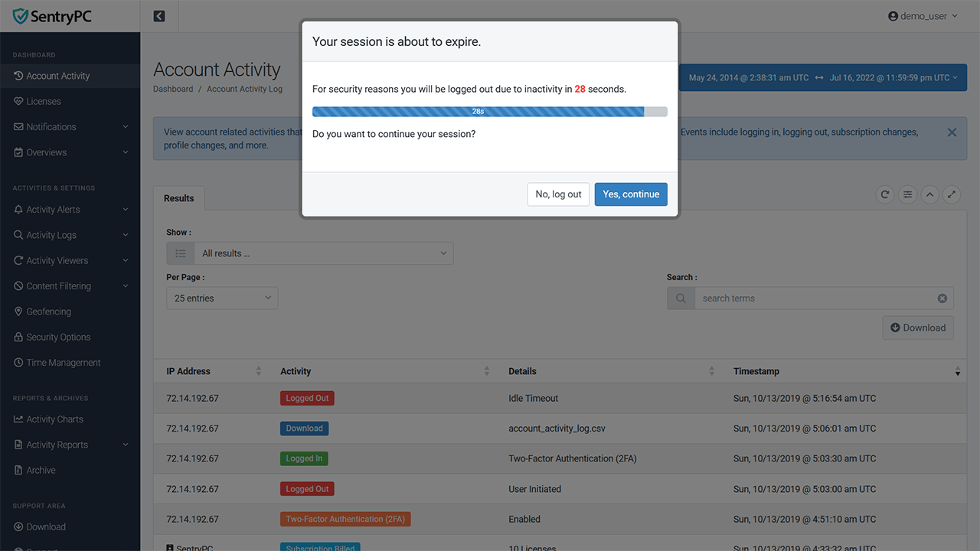Click the refresh results icon
Screen dimensions: 980x551
click(885, 194)
